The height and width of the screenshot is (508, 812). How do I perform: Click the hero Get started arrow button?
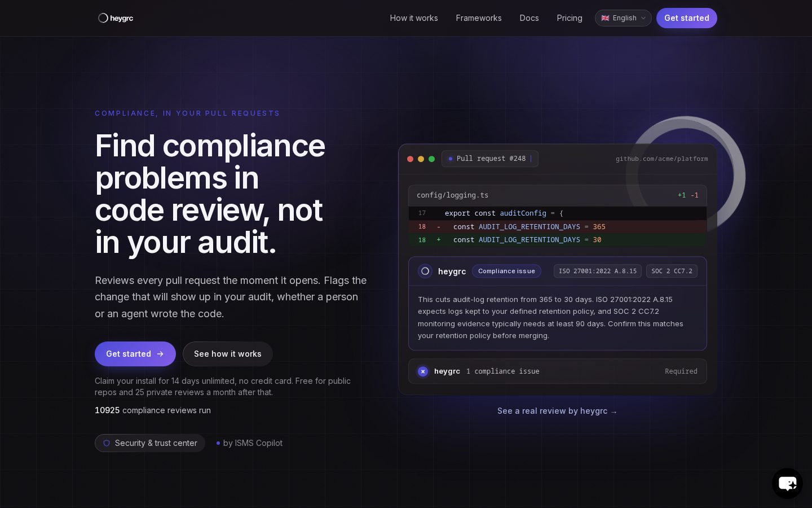click(135, 354)
